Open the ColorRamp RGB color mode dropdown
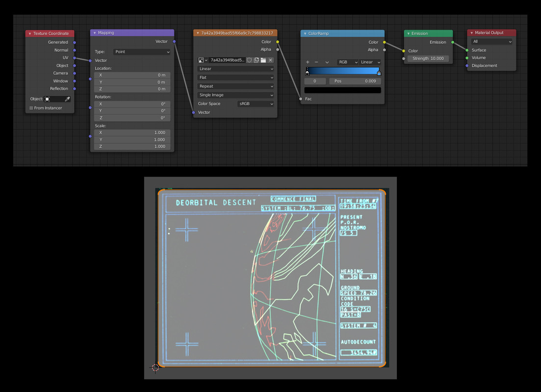 point(348,62)
